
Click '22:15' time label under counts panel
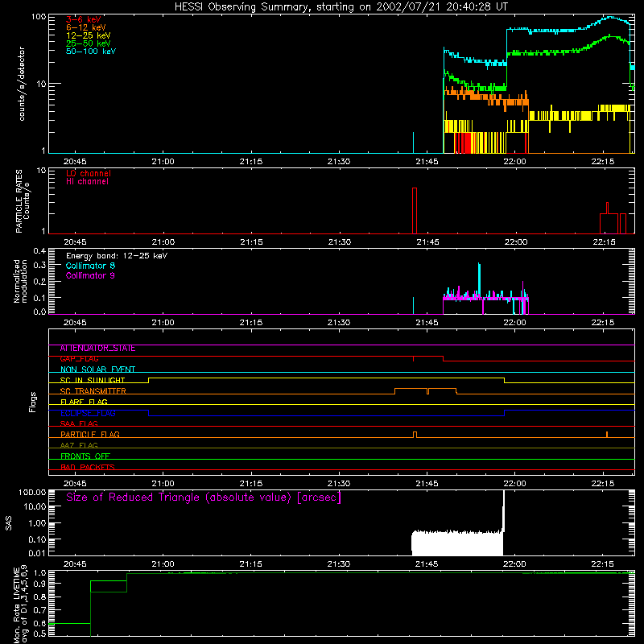(602, 162)
